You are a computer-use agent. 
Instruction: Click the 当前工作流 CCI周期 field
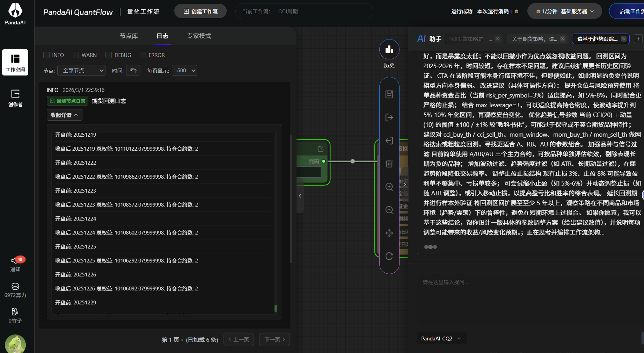click(x=304, y=11)
